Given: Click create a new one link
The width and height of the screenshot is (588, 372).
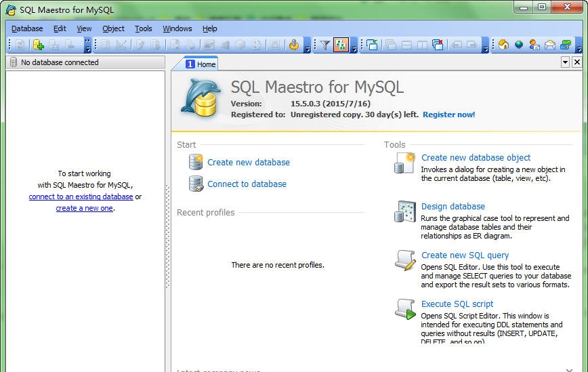Looking at the screenshot, I should [85, 208].
